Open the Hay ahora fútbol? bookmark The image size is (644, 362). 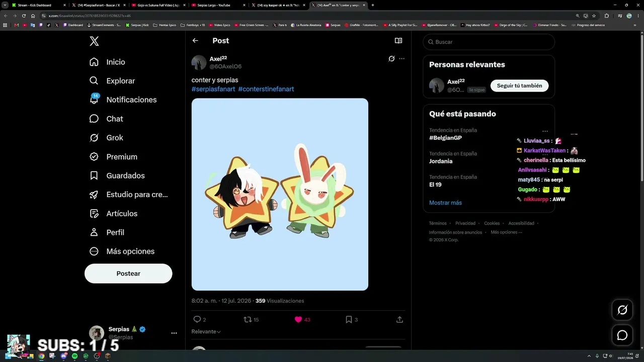pos(475,25)
